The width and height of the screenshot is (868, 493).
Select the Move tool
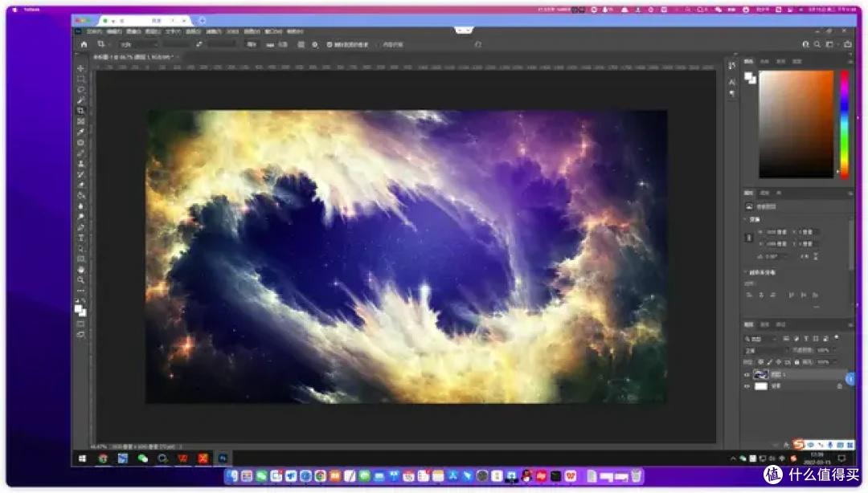(81, 68)
